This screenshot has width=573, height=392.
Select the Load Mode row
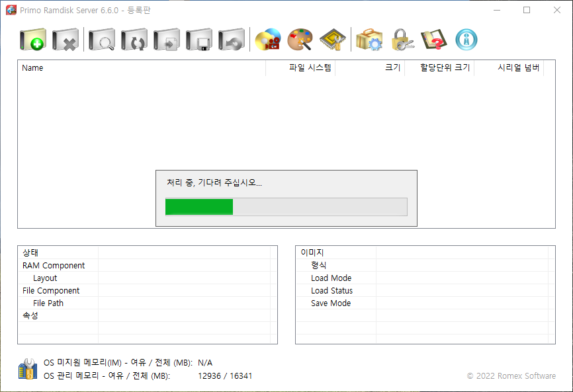click(x=425, y=278)
